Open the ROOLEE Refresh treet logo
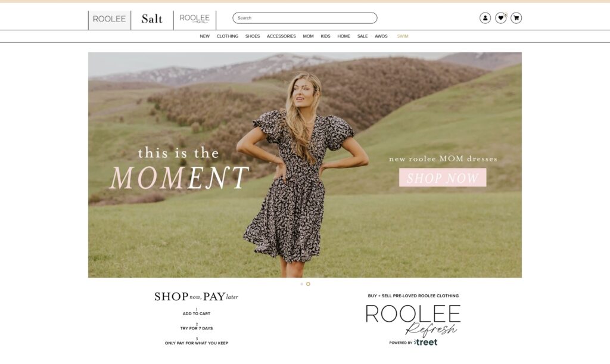610x364 pixels. pos(413,324)
